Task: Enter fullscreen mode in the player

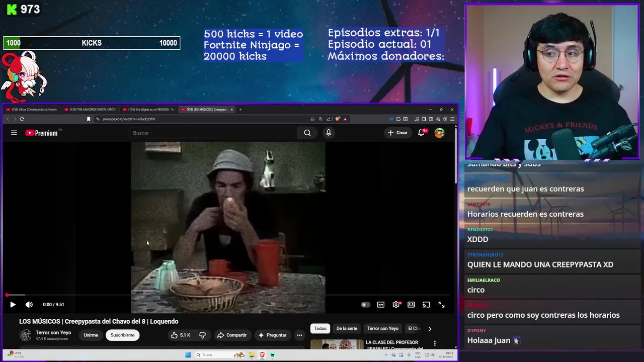Action: (441, 305)
